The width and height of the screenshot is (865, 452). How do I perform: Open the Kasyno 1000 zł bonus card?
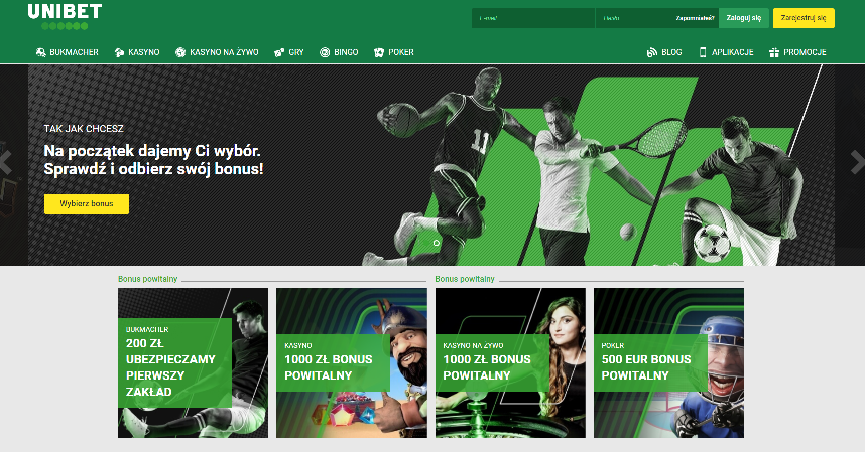[351, 363]
